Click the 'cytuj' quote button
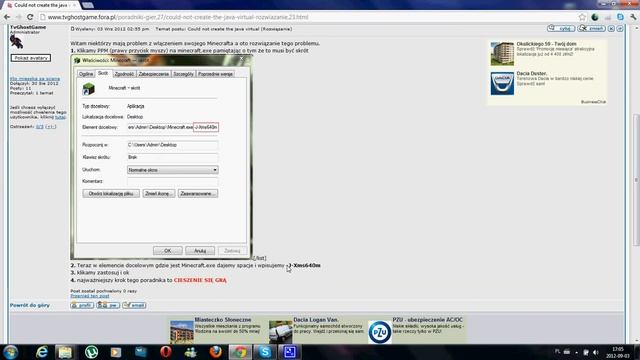Viewport: 640px width, 360px height. [x=561, y=29]
